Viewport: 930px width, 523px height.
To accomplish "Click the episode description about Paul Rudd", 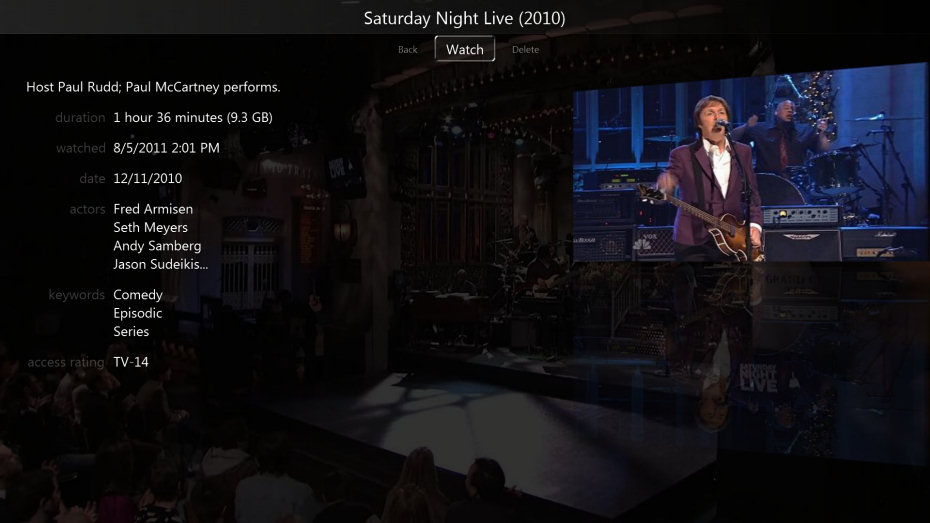I will (x=153, y=87).
